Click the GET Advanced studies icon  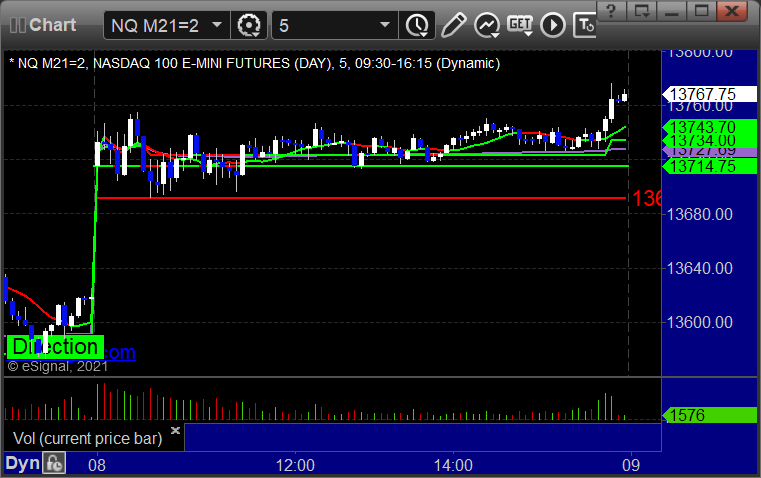[x=520, y=25]
